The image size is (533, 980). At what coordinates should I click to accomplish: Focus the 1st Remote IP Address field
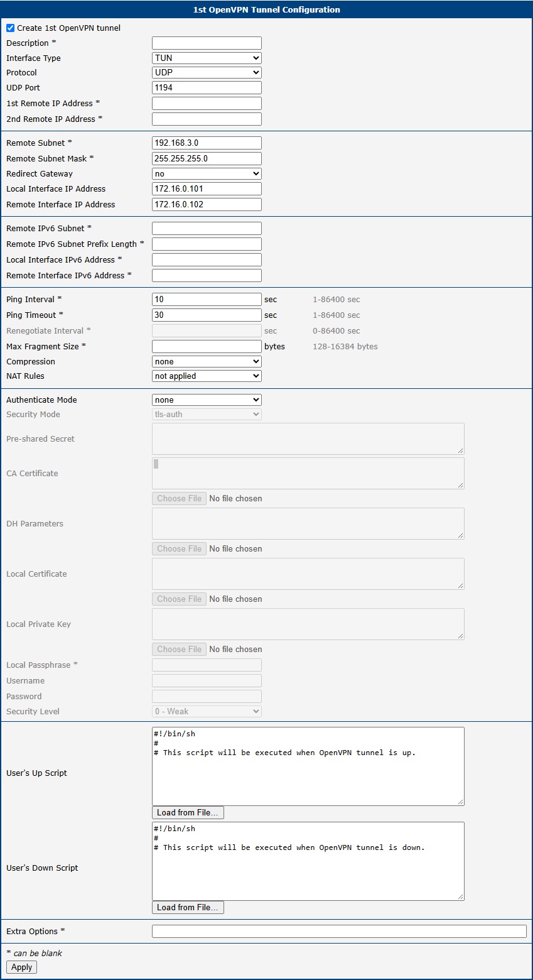[207, 103]
